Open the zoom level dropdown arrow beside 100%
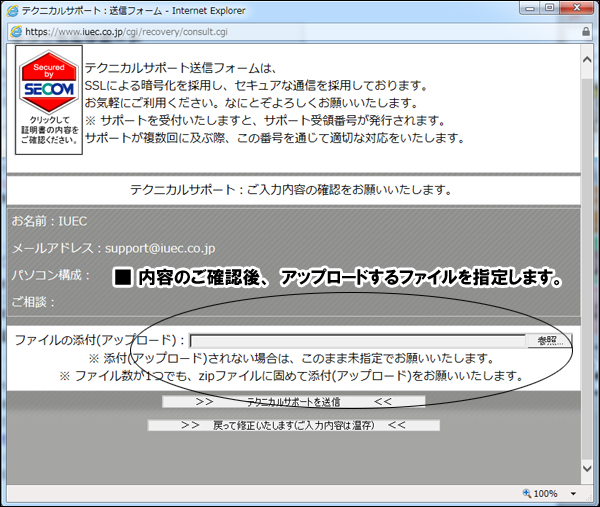Image resolution: width=600 pixels, height=507 pixels. 573,494
